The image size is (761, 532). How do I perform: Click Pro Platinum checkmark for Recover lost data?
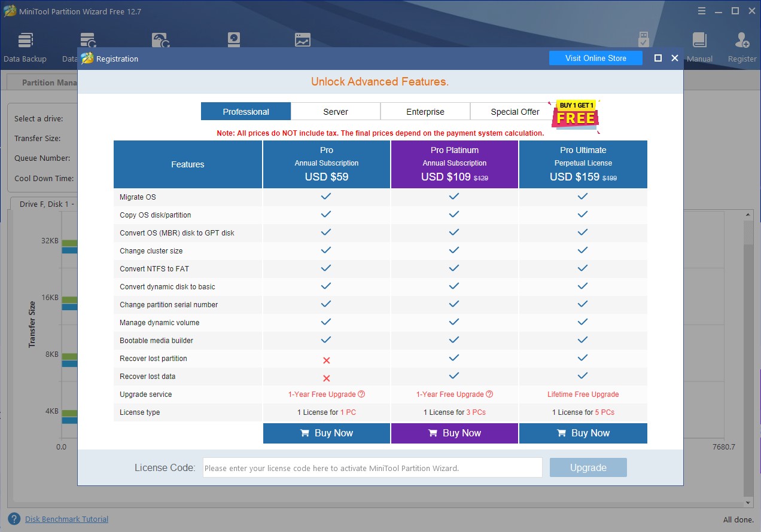tap(454, 375)
